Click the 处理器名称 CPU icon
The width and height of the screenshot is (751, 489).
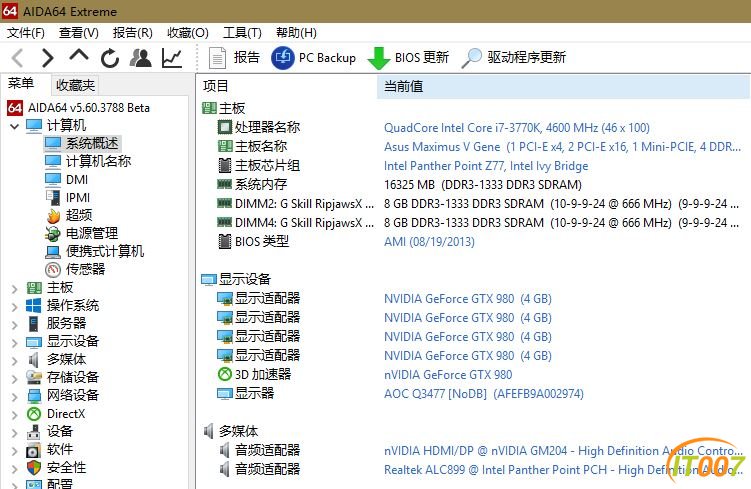(225, 127)
